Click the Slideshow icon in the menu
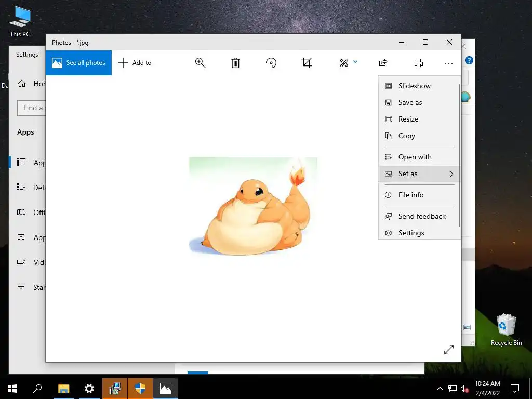This screenshot has height=399, width=532. tap(388, 86)
